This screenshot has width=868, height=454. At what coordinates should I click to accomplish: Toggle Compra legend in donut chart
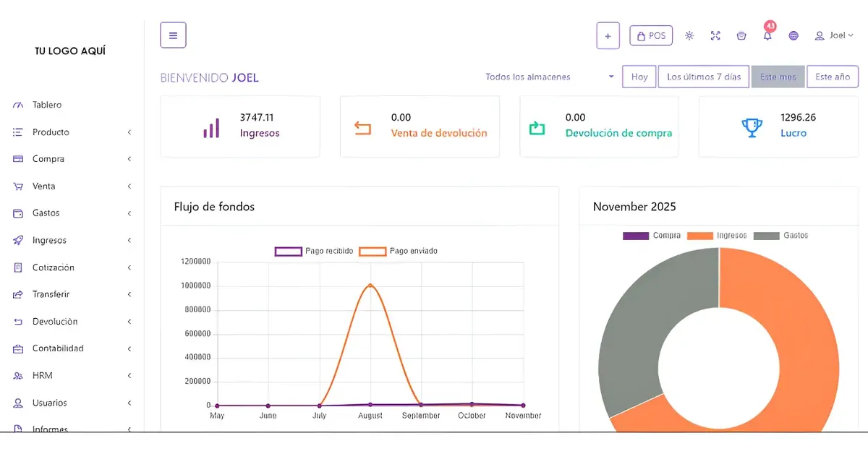point(651,236)
